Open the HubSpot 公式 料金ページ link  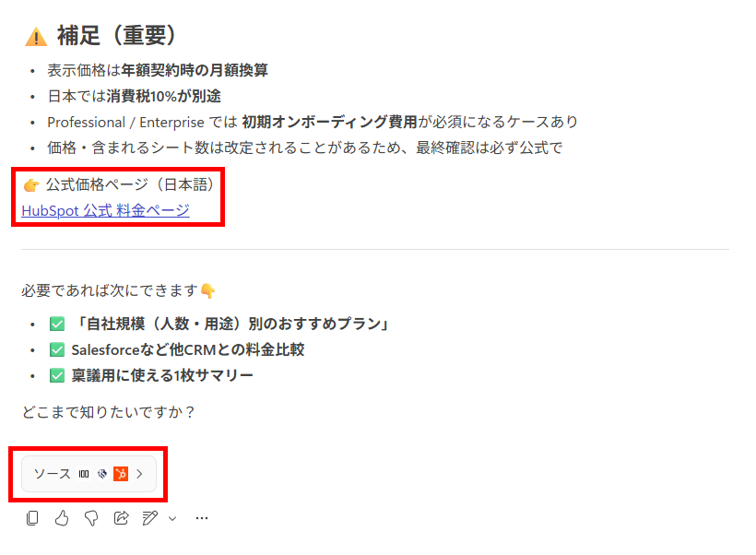[x=106, y=211]
